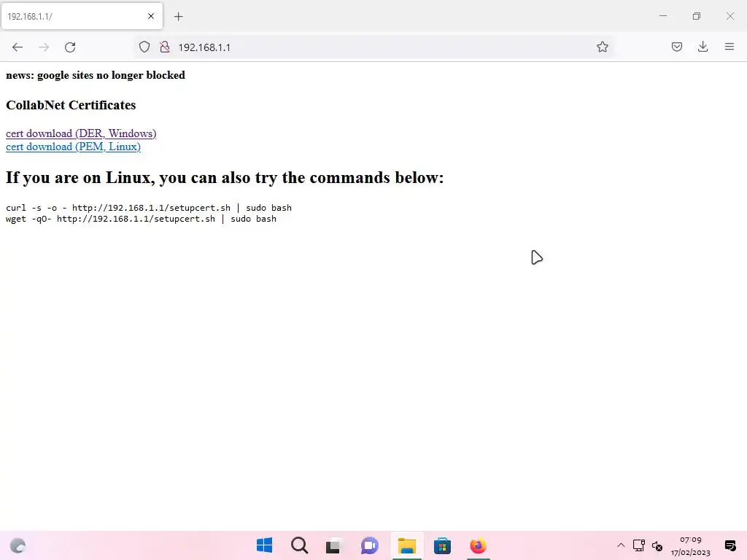Minimize the Firefox window
Viewport: 747px width, 560px height.
point(662,16)
